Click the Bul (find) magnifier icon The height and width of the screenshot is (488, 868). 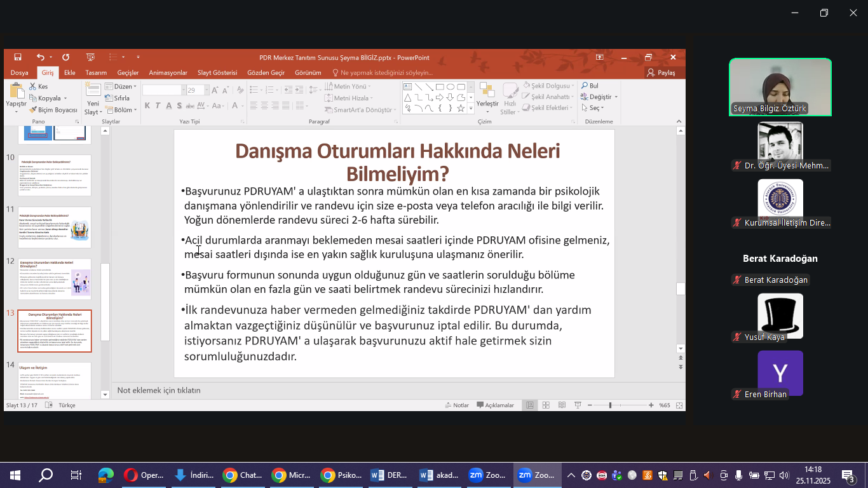(585, 86)
